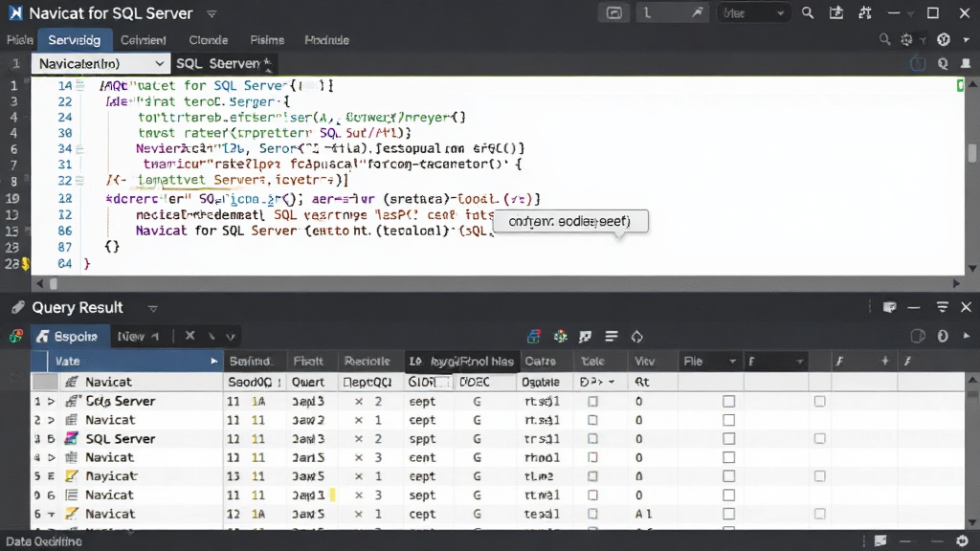
Task: Open the Clonde menu tab
Action: click(208, 40)
